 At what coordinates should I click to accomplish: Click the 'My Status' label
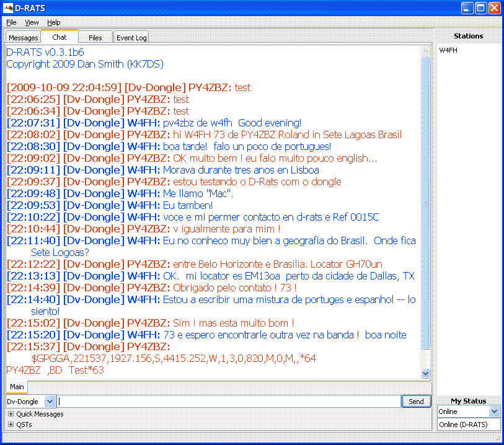pos(468,400)
